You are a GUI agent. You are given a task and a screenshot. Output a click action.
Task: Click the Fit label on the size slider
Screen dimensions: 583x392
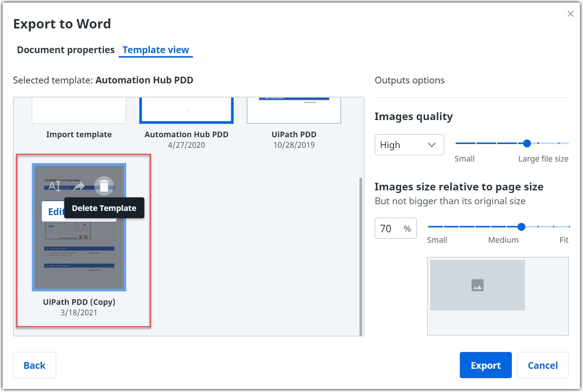coord(564,240)
